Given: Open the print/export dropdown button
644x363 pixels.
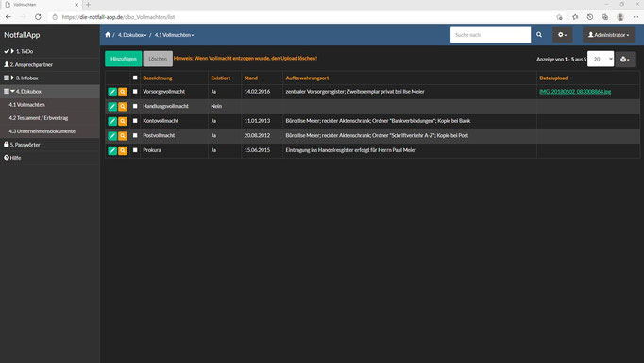Looking at the screenshot, I should click(625, 60).
